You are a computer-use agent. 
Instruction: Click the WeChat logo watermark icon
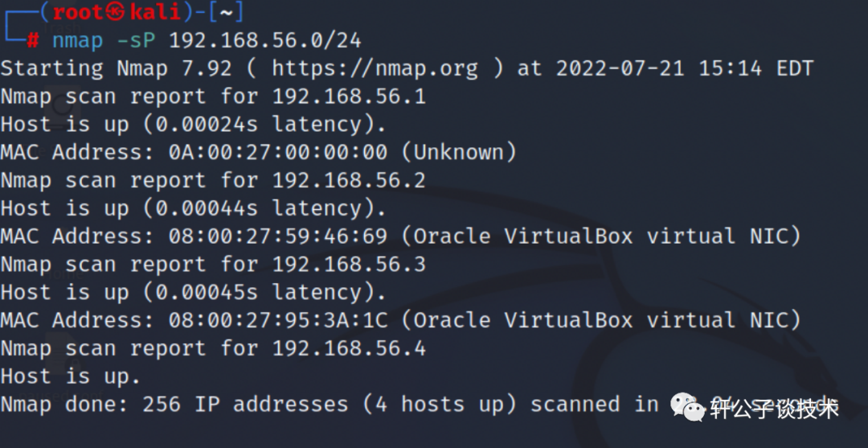[x=690, y=408]
